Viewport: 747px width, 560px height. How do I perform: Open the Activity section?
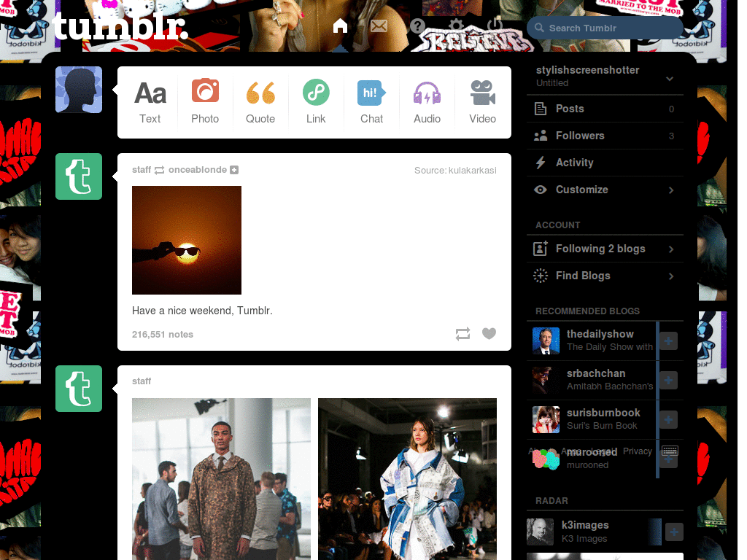tap(605, 163)
